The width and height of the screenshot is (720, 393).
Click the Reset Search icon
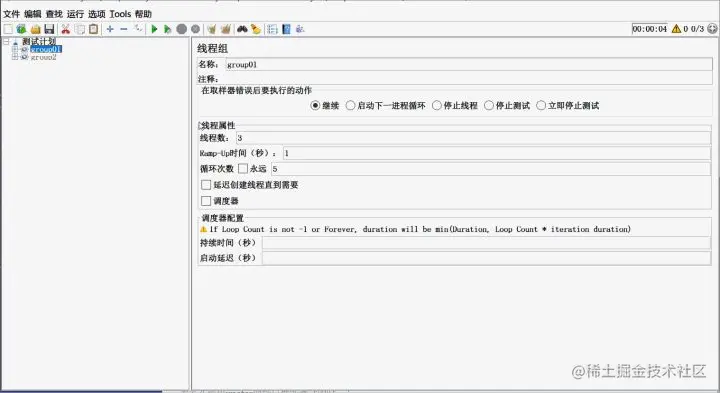click(x=256, y=29)
